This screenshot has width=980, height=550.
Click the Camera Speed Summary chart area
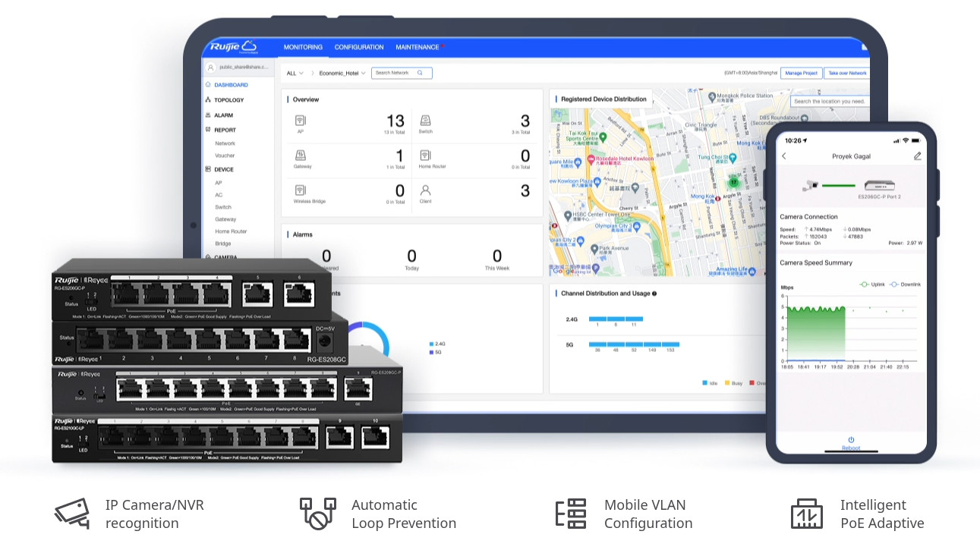coord(850,328)
